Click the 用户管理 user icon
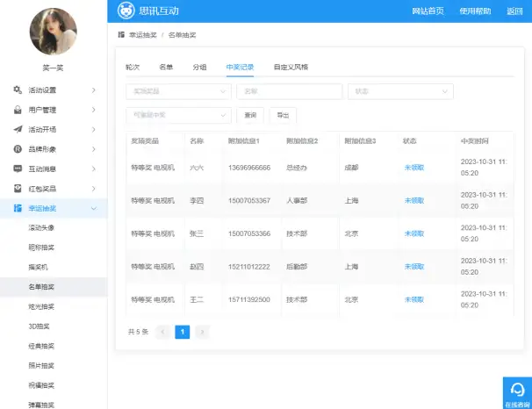Image resolution: width=532 pixels, height=409 pixels. (18, 110)
